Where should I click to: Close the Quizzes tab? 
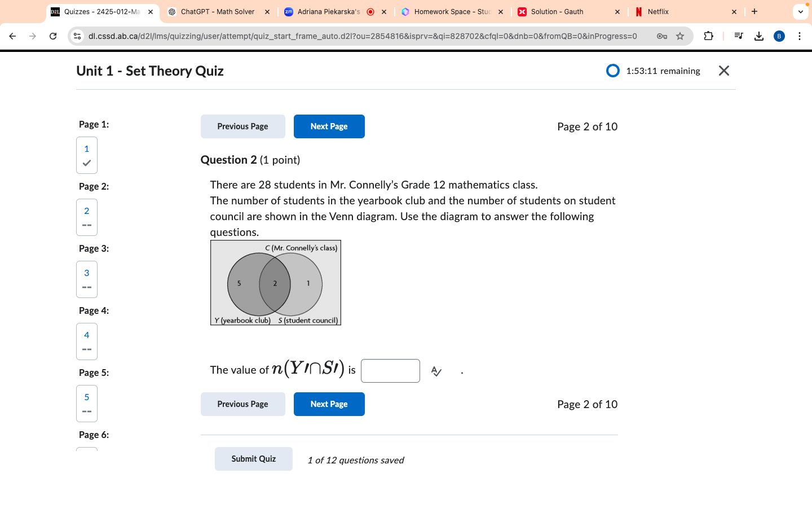pos(151,12)
